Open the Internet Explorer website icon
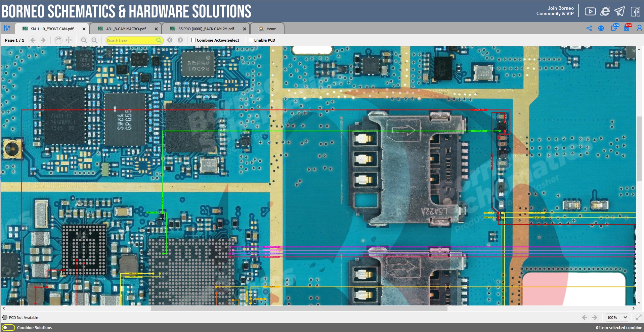 605,11
